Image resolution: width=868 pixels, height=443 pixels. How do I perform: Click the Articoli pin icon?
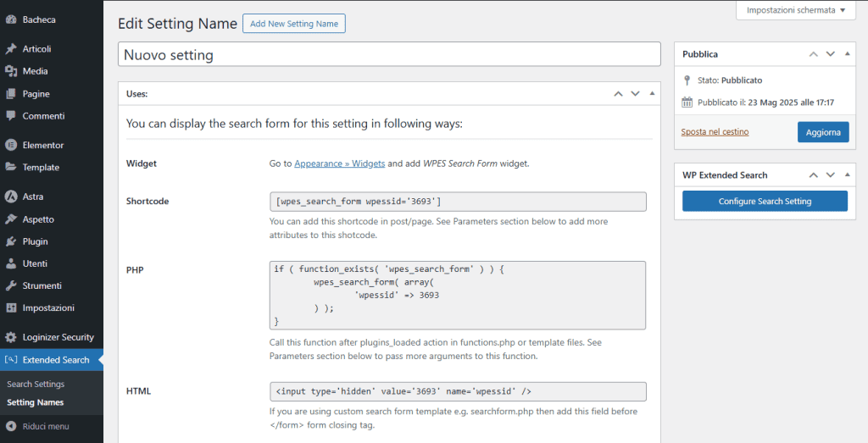(x=11, y=48)
